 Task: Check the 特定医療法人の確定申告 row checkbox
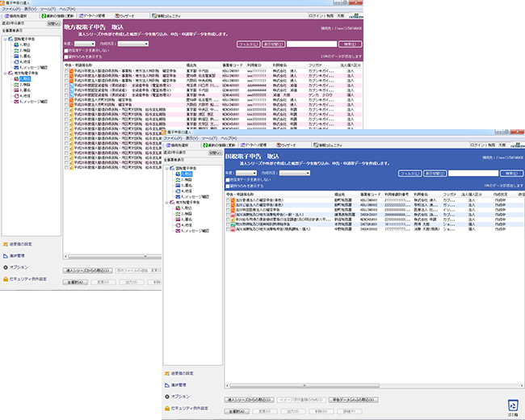click(x=228, y=210)
